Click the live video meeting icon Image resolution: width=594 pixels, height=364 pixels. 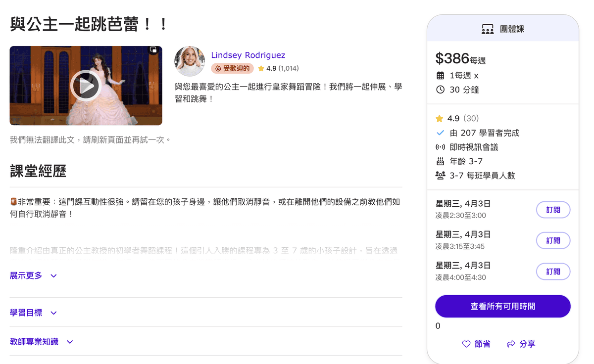click(440, 147)
